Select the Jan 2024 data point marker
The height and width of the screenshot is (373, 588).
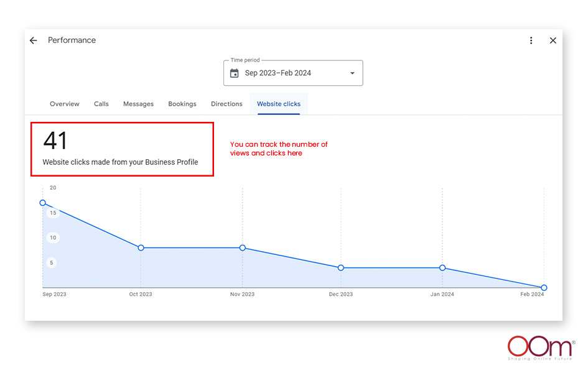(x=442, y=268)
